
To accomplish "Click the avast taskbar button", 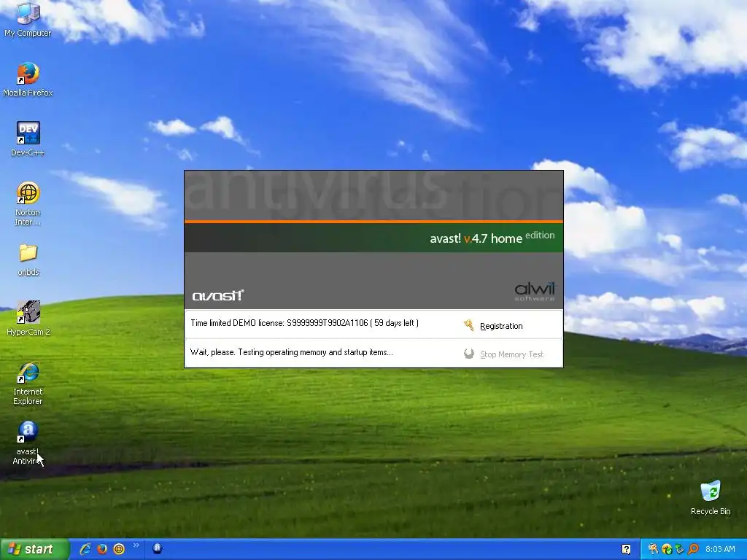I will click(158, 549).
